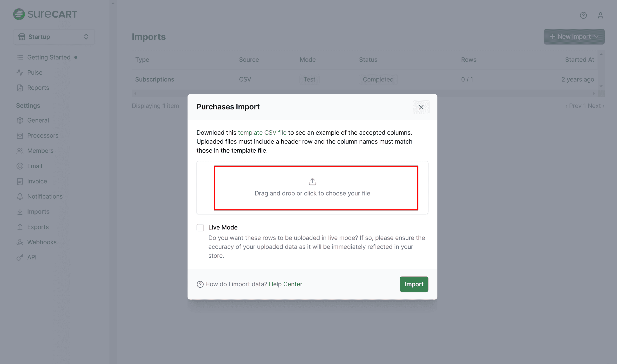The image size is (617, 364).
Task: Download the template CSV file link
Action: [x=262, y=133]
